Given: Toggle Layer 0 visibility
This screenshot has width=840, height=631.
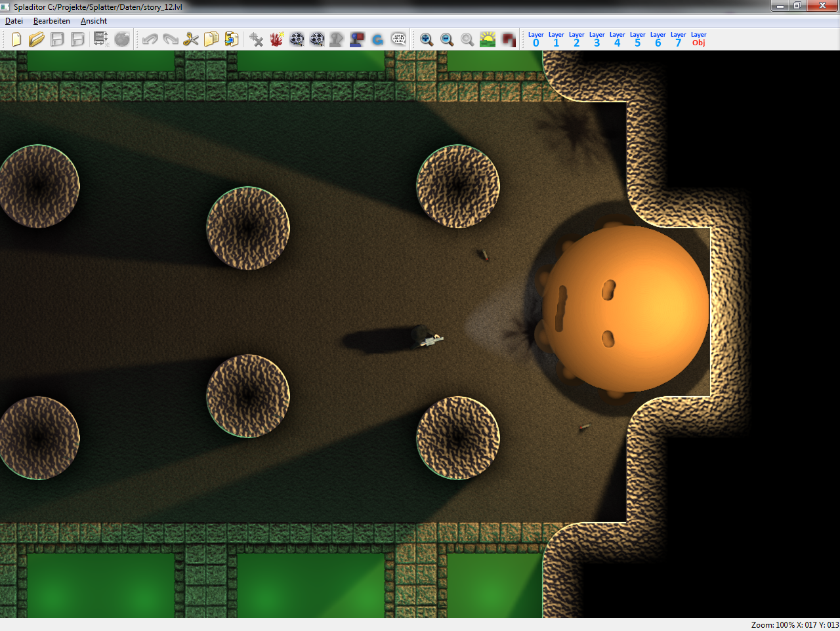Looking at the screenshot, I should (535, 39).
